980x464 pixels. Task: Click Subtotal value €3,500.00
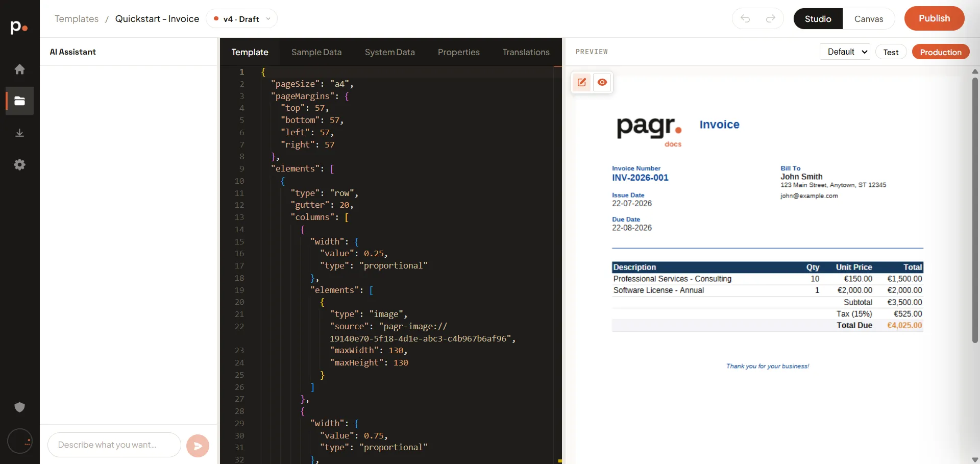point(904,302)
